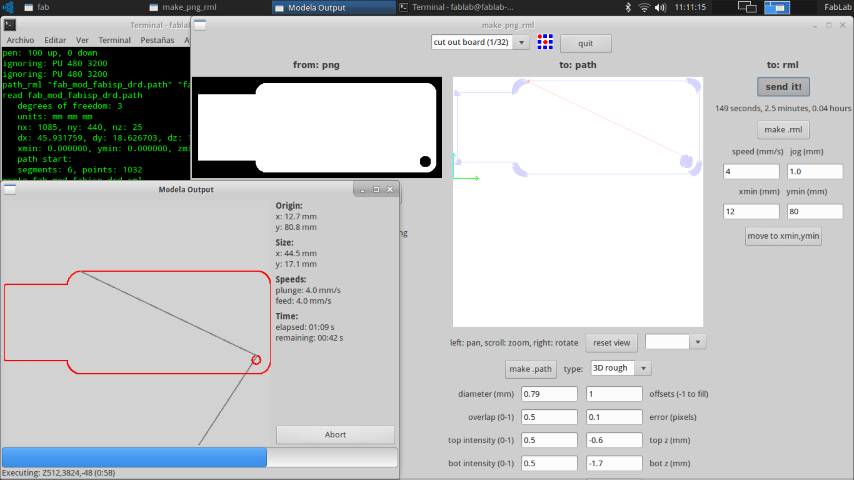Minimize the make_png_rml window

815,25
